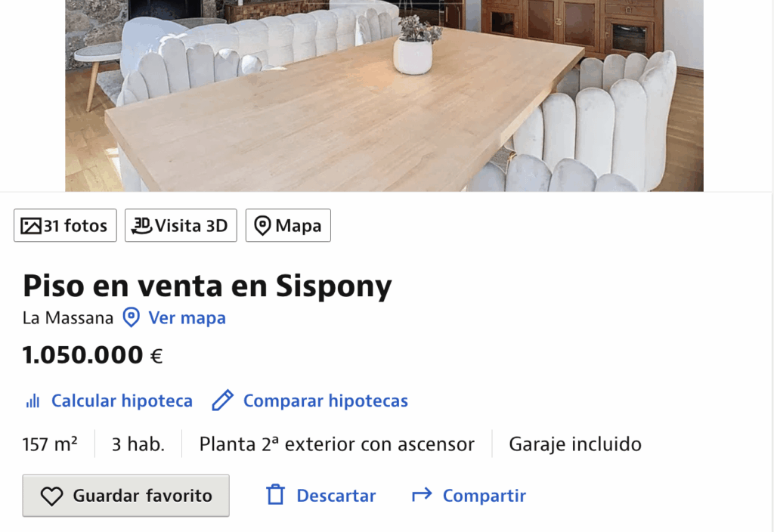
Task: Discard the listing via Descartar
Action: [336, 495]
